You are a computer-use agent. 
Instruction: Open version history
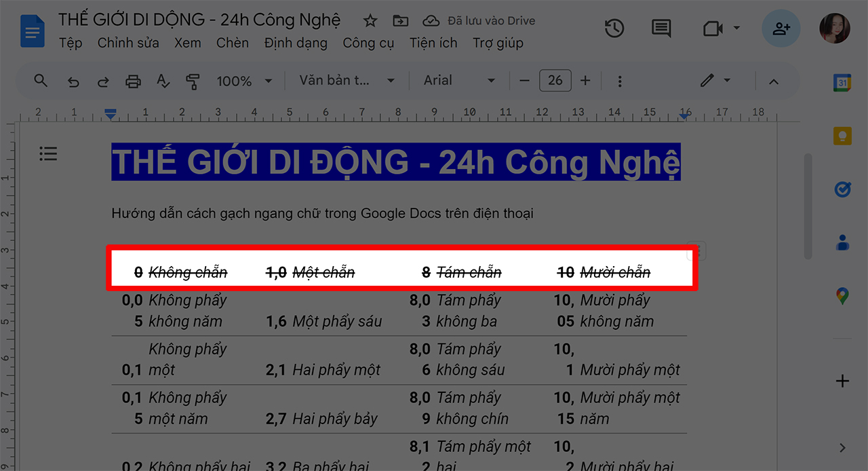[x=614, y=28]
